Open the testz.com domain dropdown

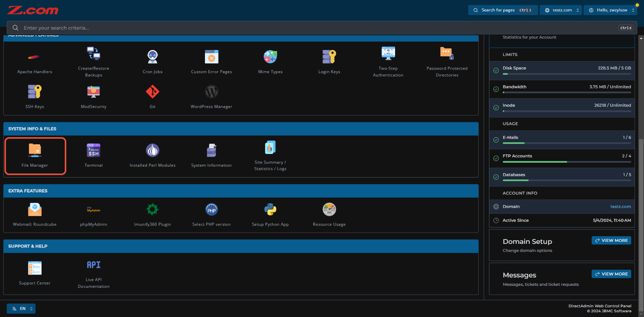561,10
